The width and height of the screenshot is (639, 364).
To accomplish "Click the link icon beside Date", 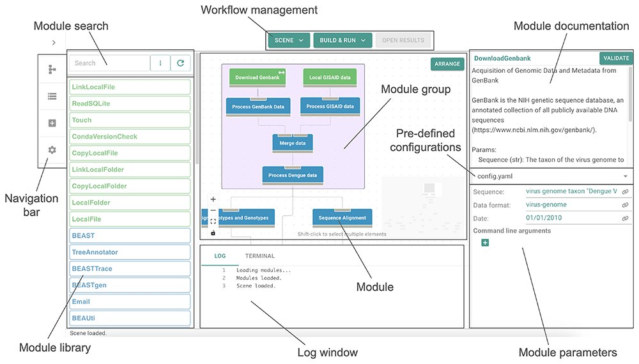I will (625, 218).
